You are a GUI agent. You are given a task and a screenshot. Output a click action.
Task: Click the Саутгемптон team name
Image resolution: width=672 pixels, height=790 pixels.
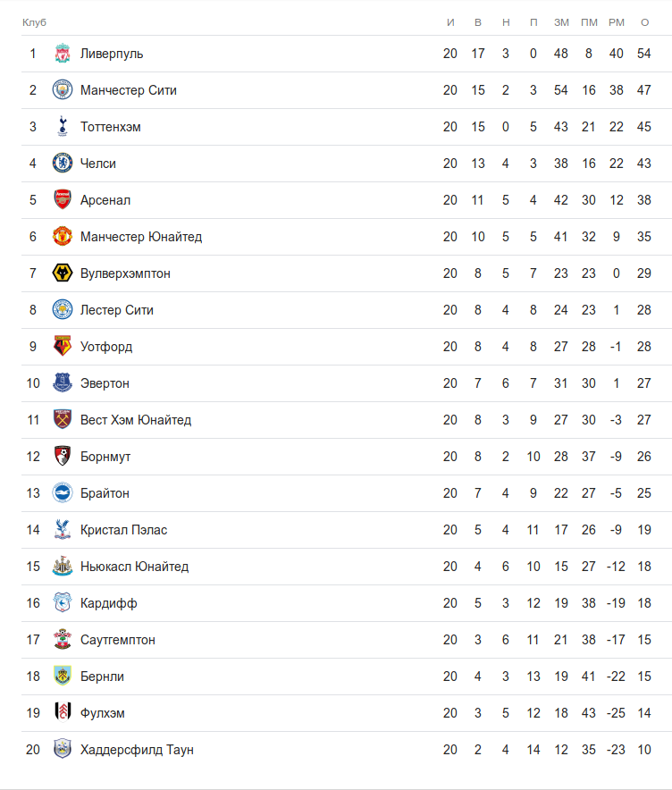(x=117, y=640)
